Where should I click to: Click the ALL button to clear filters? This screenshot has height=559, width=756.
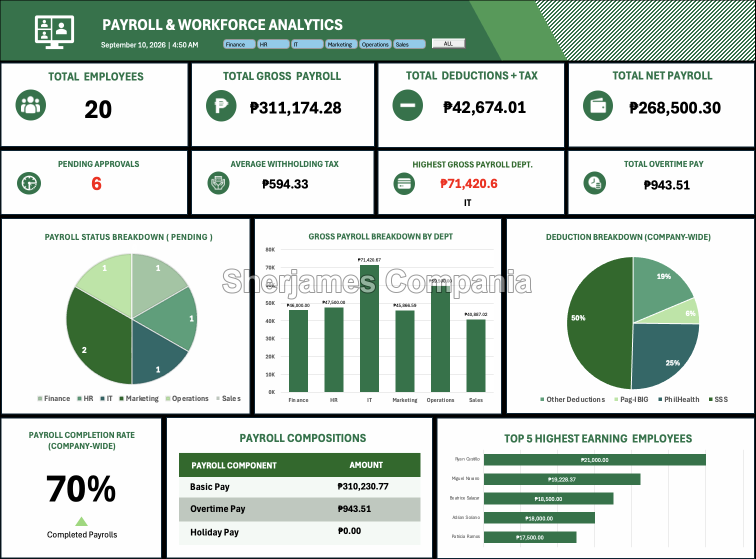[448, 43]
